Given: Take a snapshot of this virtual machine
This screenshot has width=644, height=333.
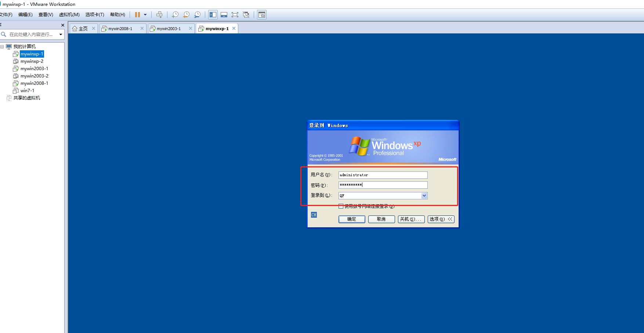Looking at the screenshot, I should 175,15.
